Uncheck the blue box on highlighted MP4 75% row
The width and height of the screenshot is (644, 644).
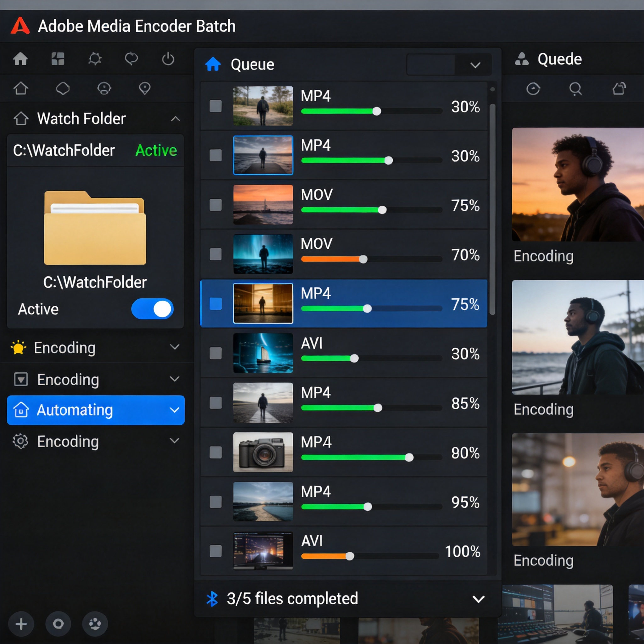[x=215, y=304]
